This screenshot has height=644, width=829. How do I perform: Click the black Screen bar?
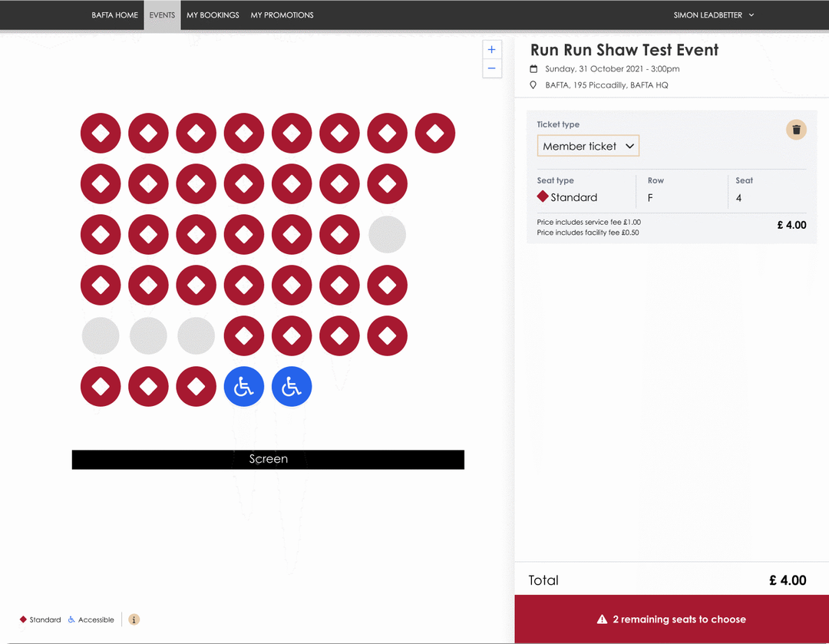(268, 459)
